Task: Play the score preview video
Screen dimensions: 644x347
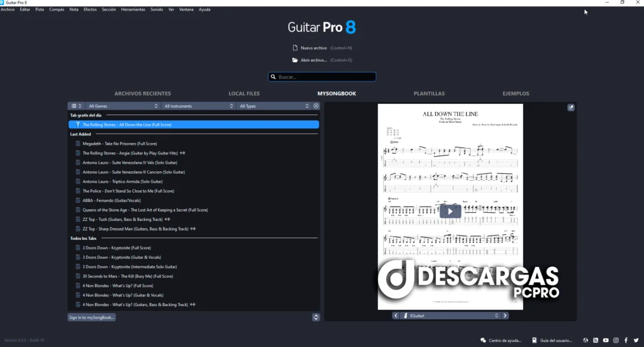Action: coord(450,211)
